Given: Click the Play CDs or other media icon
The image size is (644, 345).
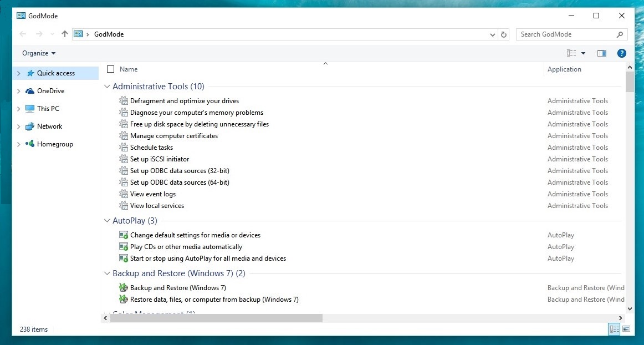Looking at the screenshot, I should [x=123, y=247].
